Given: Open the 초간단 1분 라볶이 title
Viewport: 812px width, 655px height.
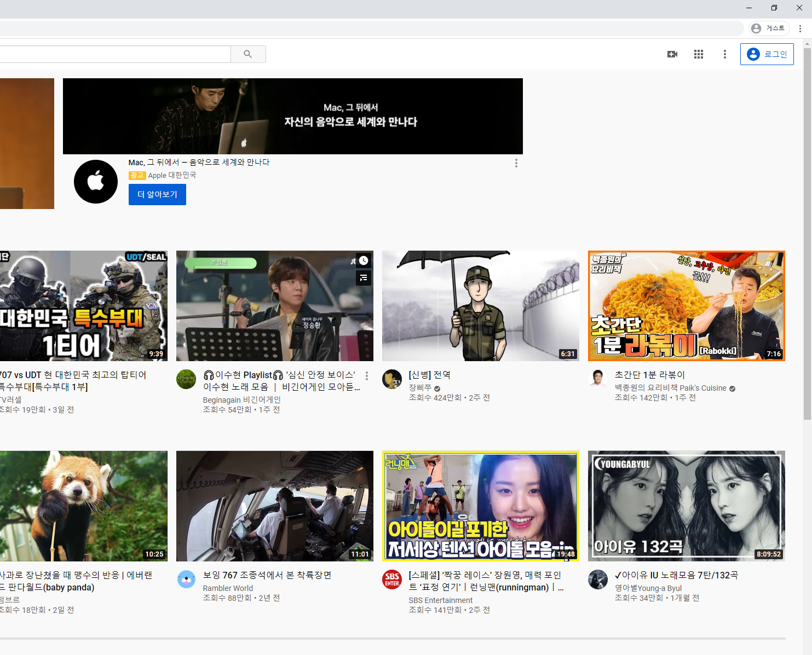Looking at the screenshot, I should point(650,375).
